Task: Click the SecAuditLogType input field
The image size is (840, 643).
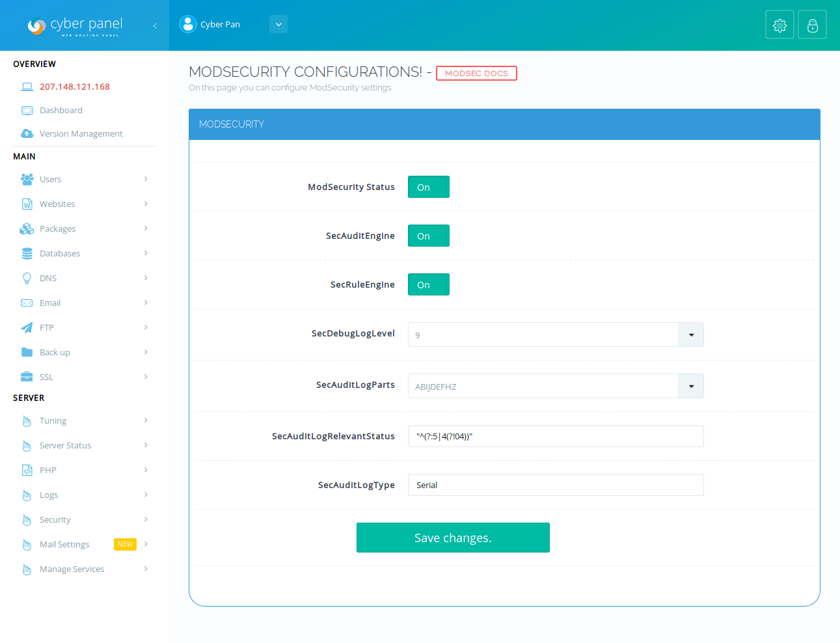Action: tap(556, 485)
